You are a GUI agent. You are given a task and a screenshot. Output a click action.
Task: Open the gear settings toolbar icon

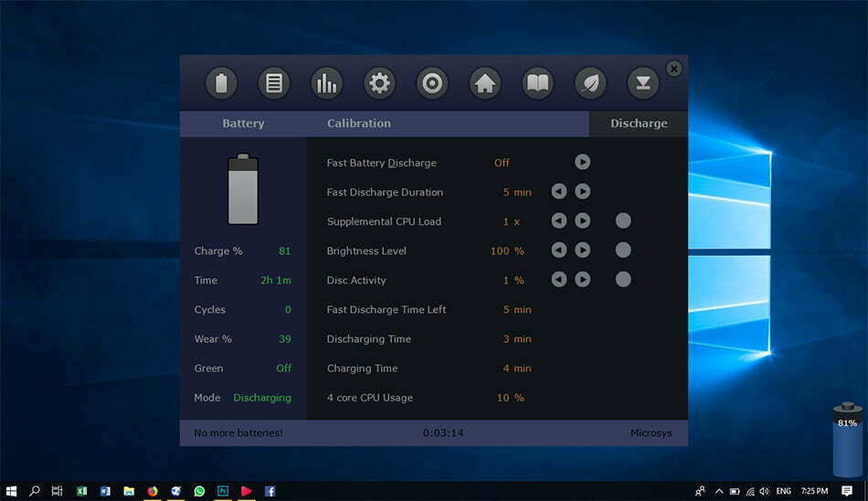coord(379,84)
